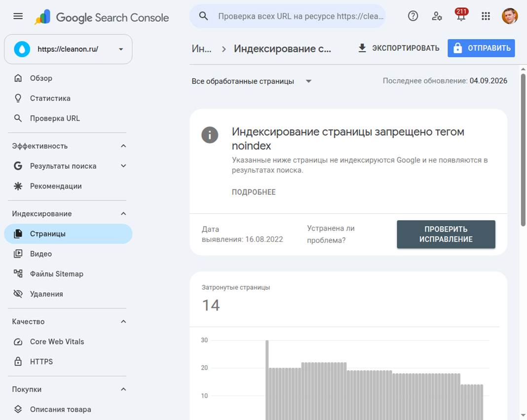View the 211 notifications bell
Viewport: 527px width, 420px height.
point(461,15)
